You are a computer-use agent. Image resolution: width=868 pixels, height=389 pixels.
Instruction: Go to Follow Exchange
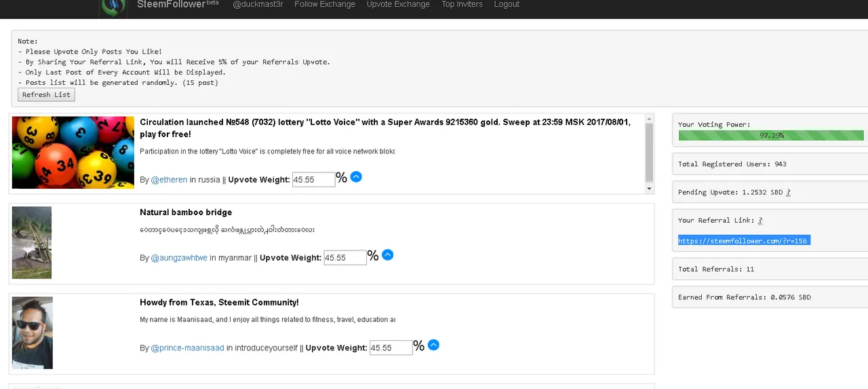(325, 4)
